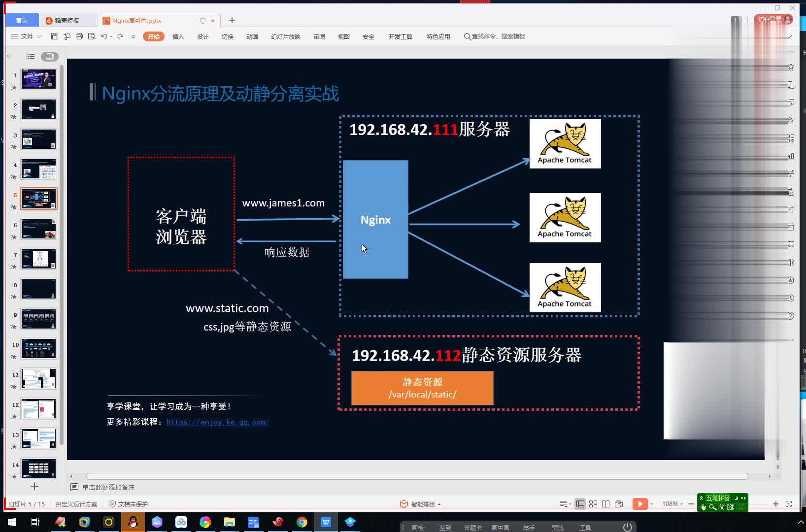Open the 幻灯片放映 ribbon tab
This screenshot has height=532, width=806.
coord(286,37)
